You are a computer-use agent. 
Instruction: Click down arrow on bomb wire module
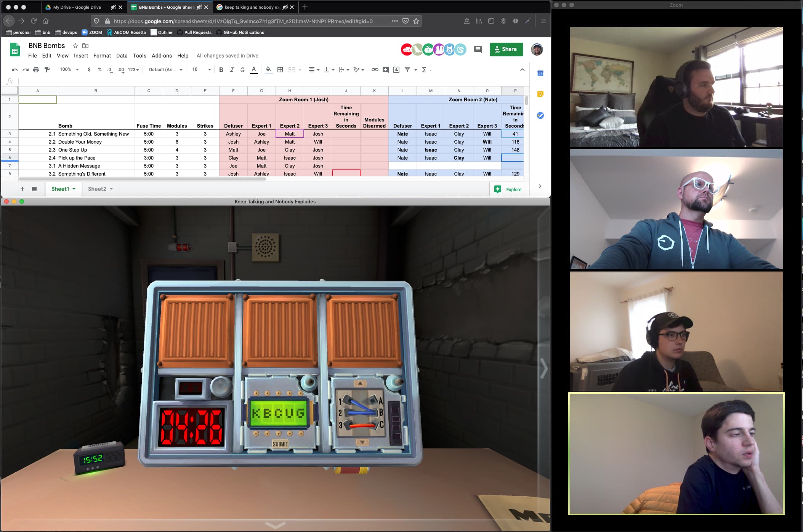(x=362, y=443)
